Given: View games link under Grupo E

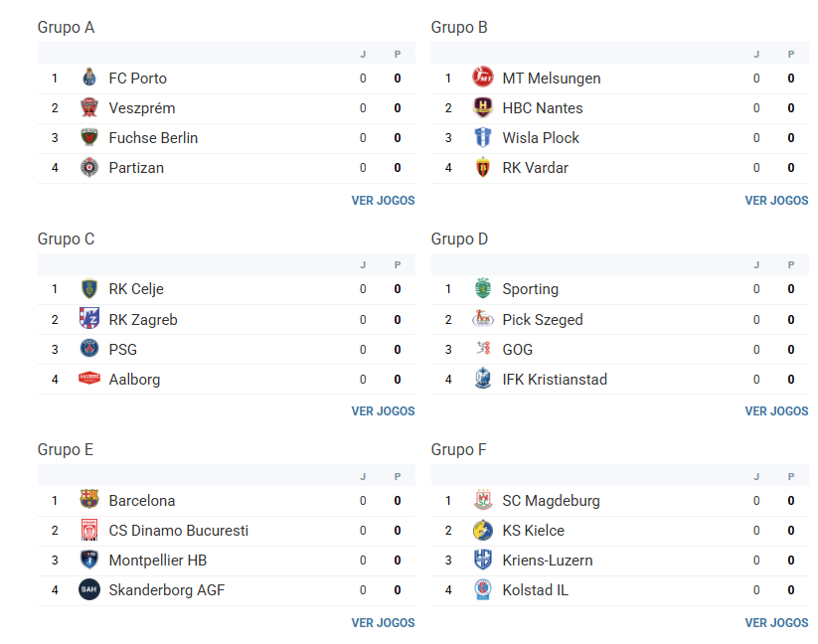Looking at the screenshot, I should (x=383, y=623).
